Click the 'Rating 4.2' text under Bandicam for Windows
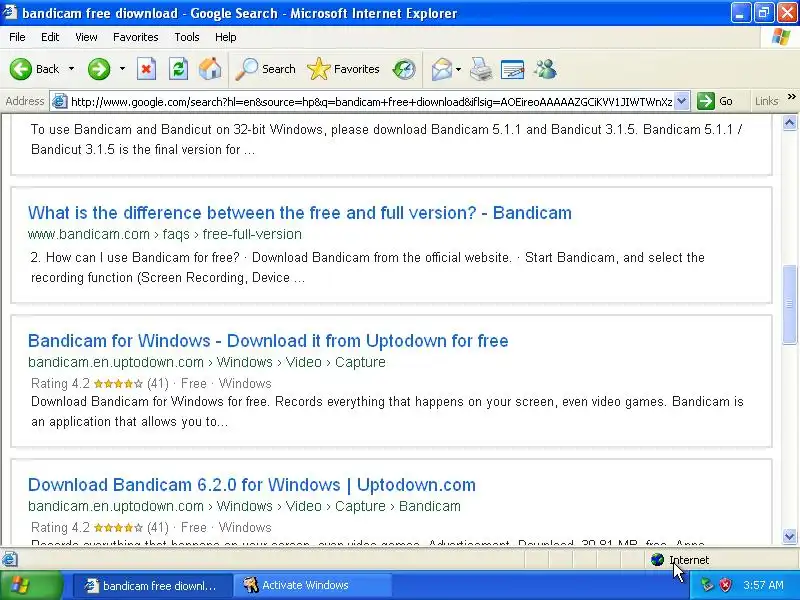 [60, 383]
